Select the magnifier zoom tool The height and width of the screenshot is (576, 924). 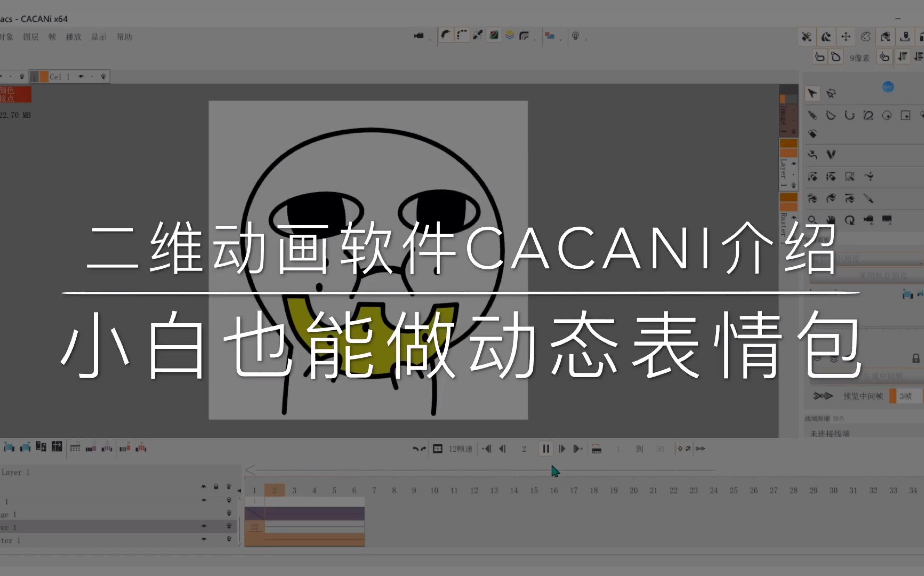[x=812, y=220]
